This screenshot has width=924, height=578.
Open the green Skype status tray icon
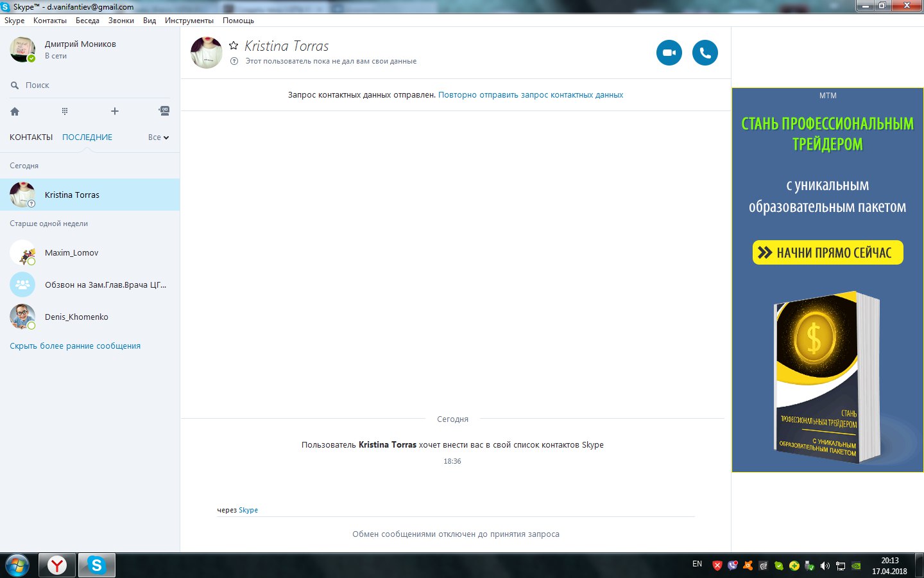click(x=779, y=566)
